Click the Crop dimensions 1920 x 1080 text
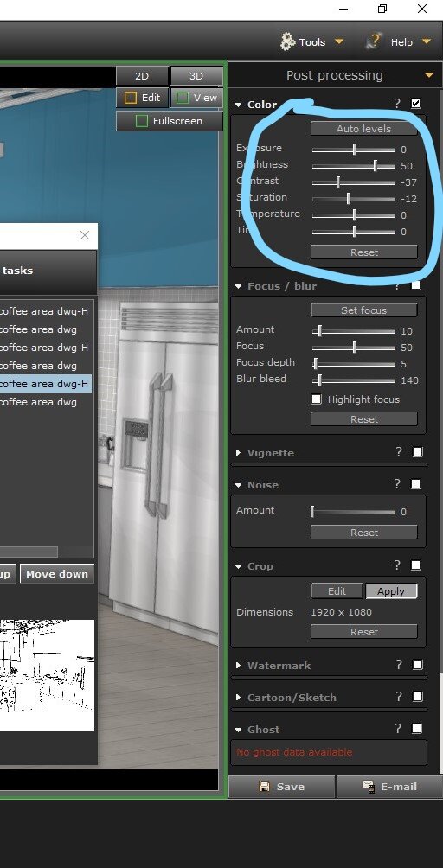Image resolution: width=443 pixels, height=868 pixels. click(x=341, y=612)
